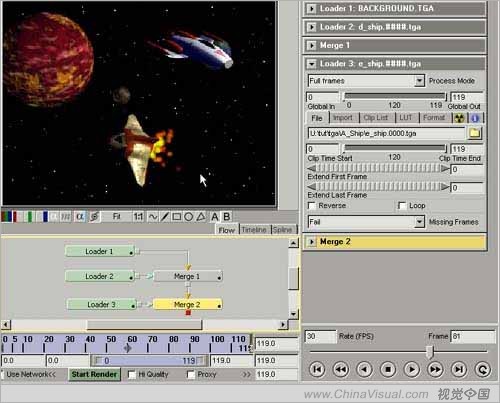Select the LUT tab
Viewport: 500px width, 403px height.
click(x=406, y=118)
